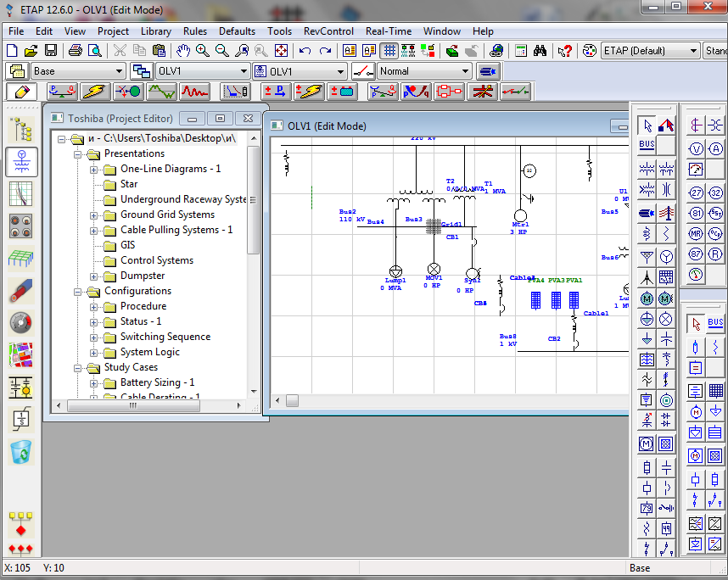Open the Real-Time menu
The image size is (728, 580).
(389, 31)
